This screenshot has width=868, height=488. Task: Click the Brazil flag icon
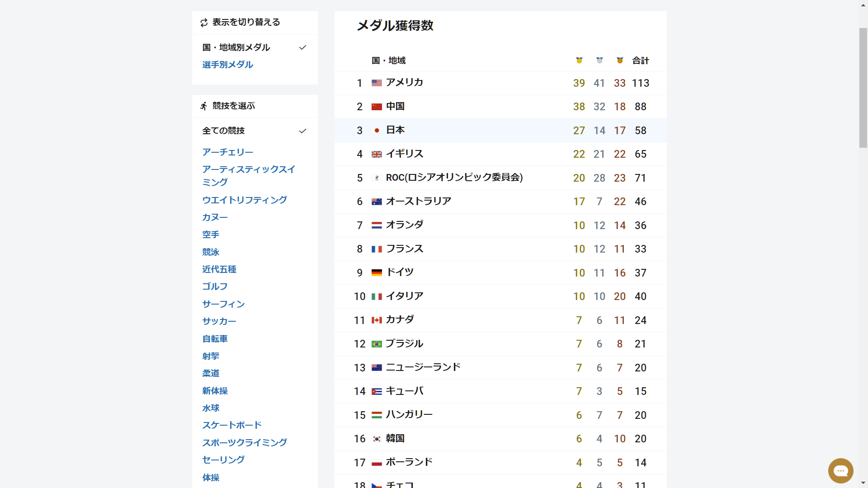[x=377, y=344]
